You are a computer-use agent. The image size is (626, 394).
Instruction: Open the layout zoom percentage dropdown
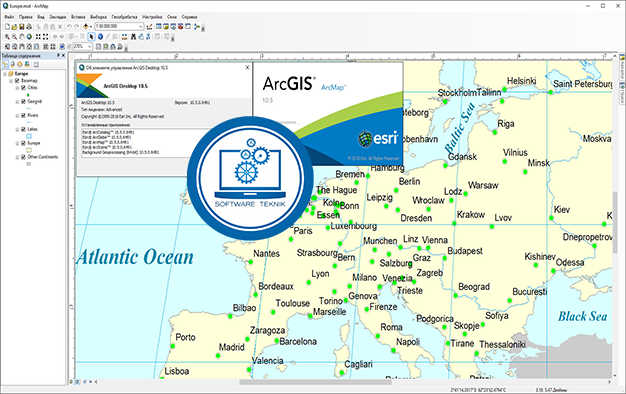click(x=90, y=46)
